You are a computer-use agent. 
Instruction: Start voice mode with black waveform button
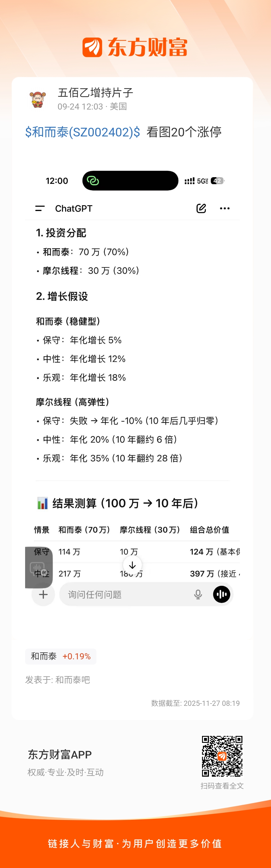click(x=222, y=594)
